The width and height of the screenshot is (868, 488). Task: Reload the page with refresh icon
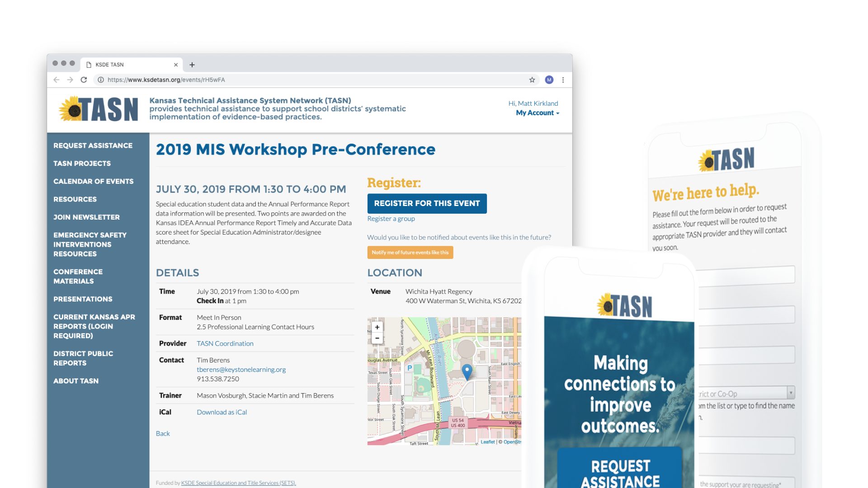pyautogui.click(x=84, y=80)
